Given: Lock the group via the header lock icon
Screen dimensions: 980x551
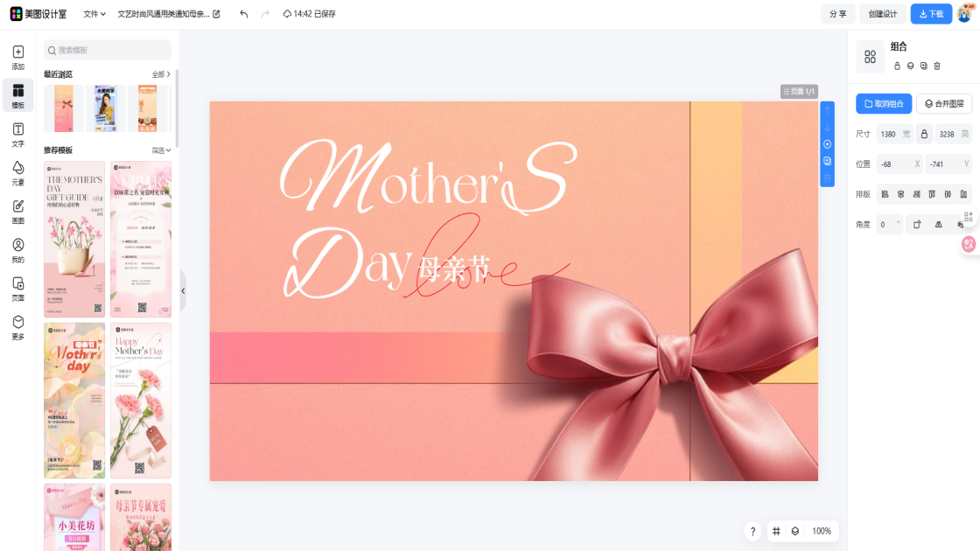Looking at the screenshot, I should (897, 66).
